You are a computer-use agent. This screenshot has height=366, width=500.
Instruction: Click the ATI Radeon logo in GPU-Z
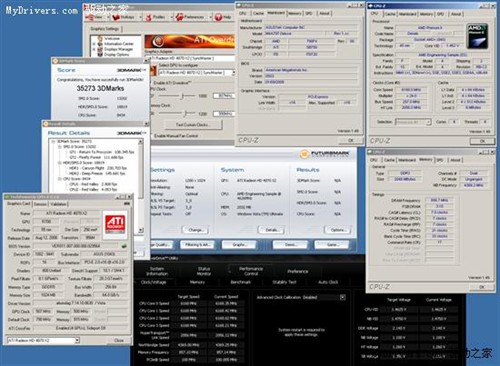click(115, 224)
